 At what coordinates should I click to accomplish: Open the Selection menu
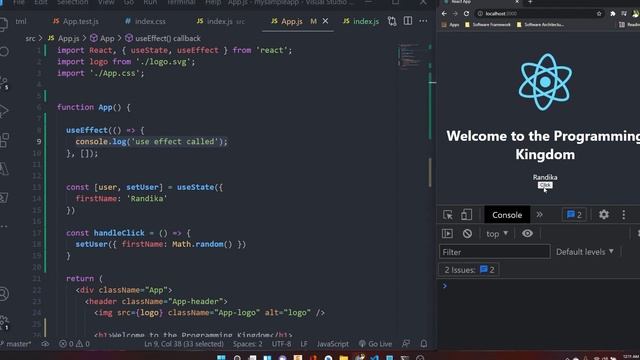pos(72,2)
